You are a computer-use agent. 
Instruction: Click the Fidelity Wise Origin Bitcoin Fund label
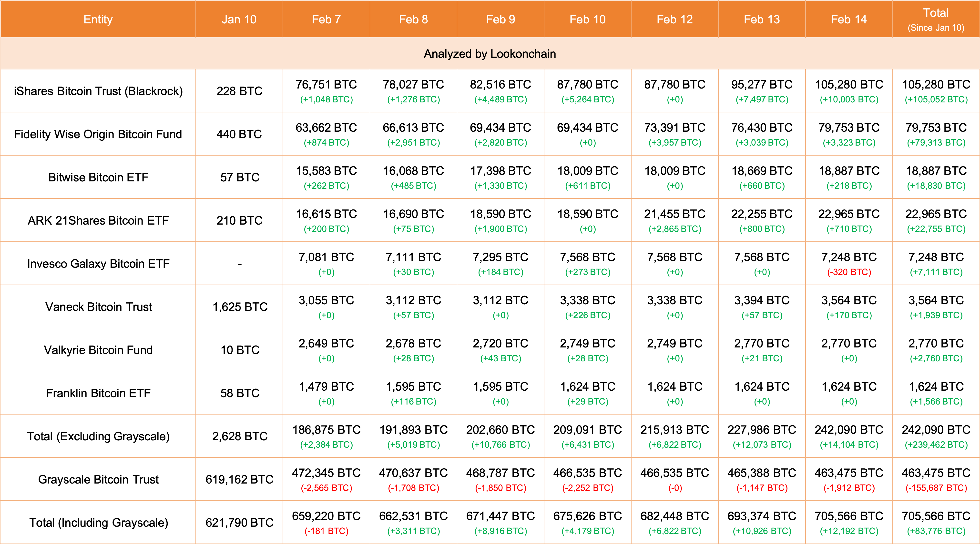(98, 134)
